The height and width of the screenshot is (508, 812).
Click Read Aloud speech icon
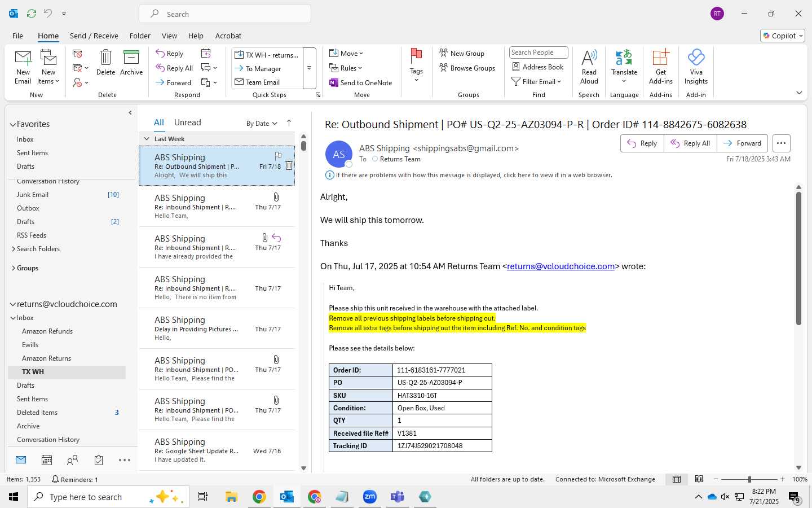pos(589,67)
